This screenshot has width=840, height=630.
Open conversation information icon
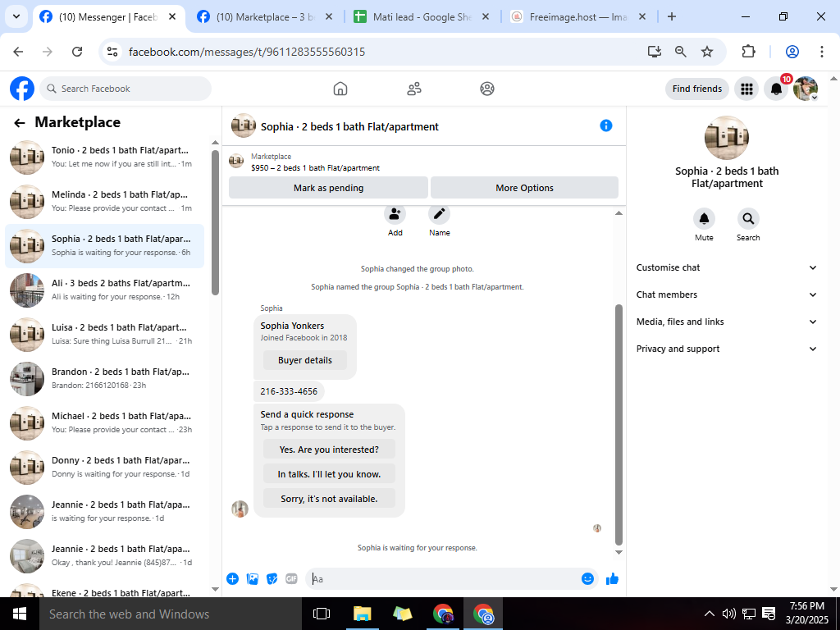606,126
